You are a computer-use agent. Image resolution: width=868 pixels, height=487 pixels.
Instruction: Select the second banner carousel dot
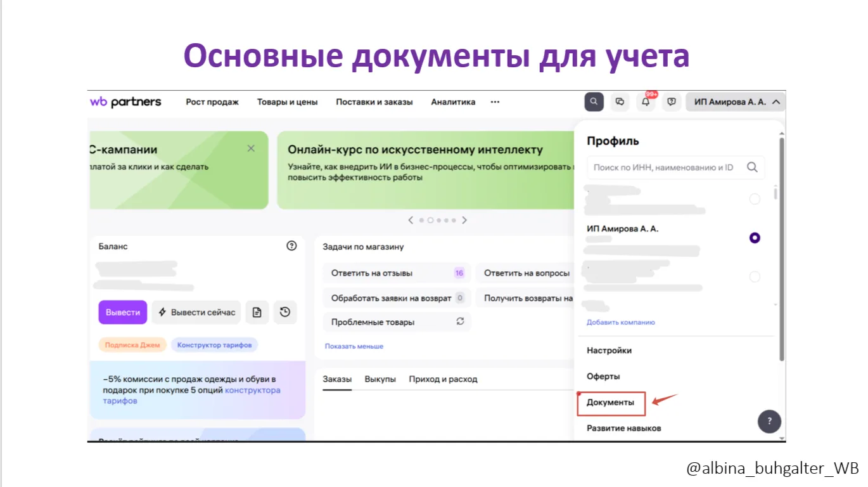coord(430,220)
